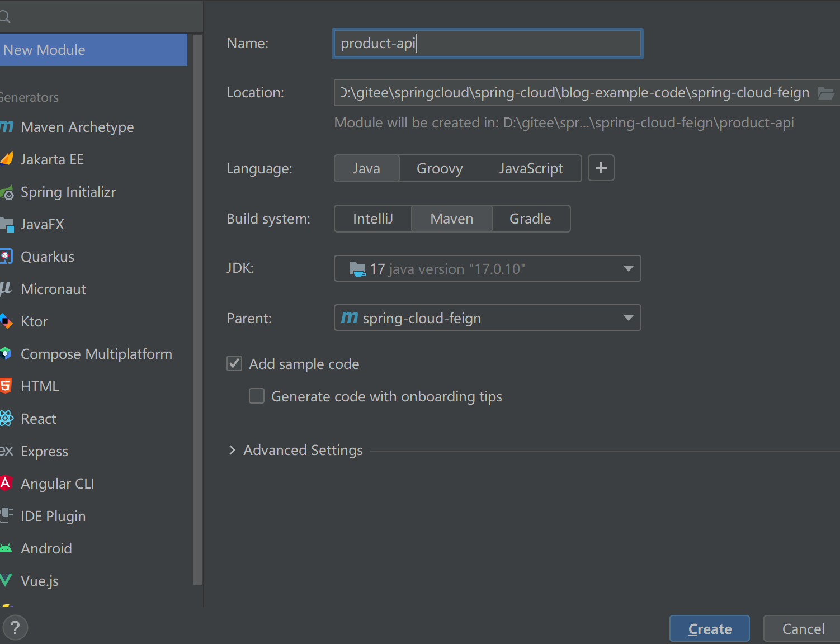This screenshot has height=644, width=840.
Task: Click the IDE Plugin icon
Action: (7, 515)
